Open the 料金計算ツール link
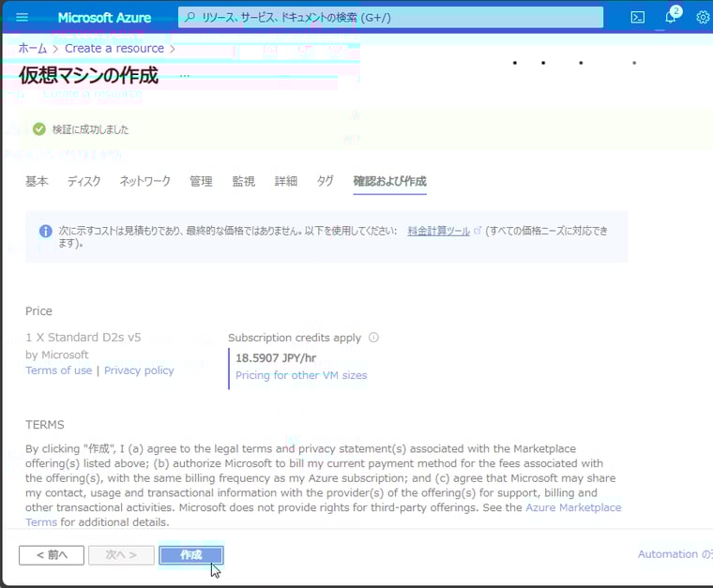The width and height of the screenshot is (713, 588). (x=438, y=231)
